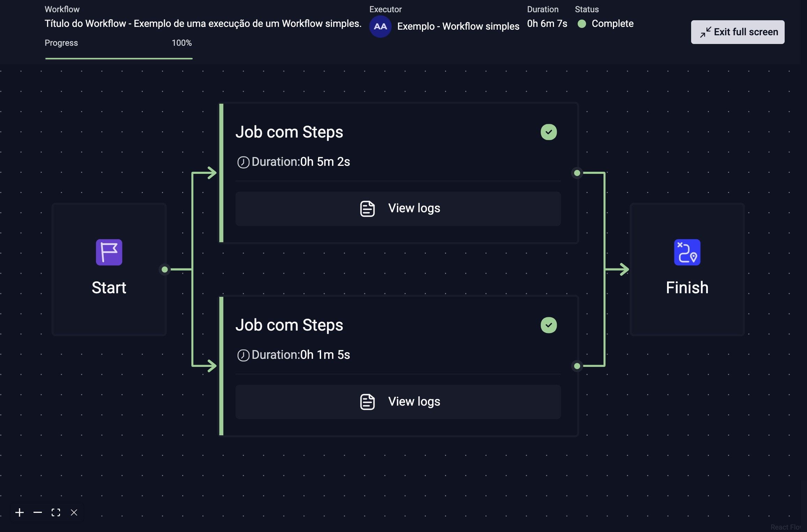
Task: Click the AA executor avatar
Action: tap(380, 27)
